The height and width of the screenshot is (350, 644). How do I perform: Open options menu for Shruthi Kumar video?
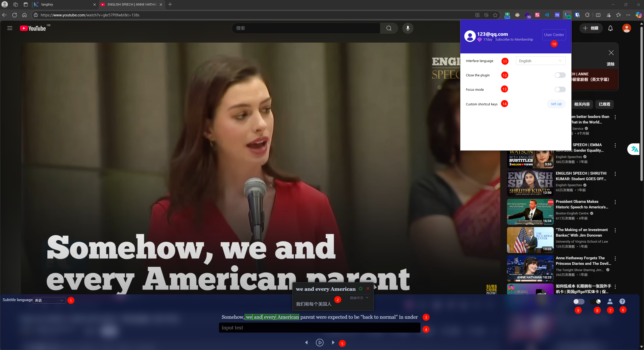coord(615,174)
